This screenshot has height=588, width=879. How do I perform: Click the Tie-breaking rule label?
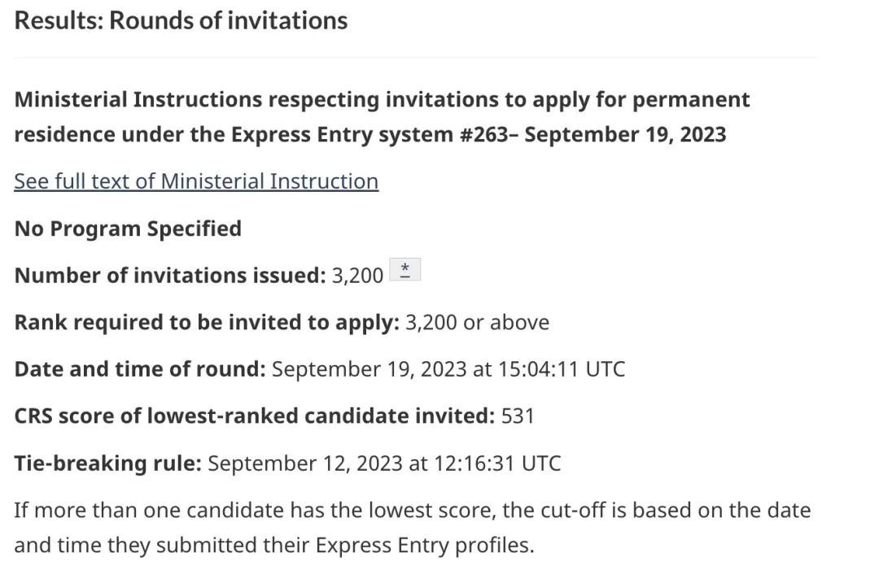pyautogui.click(x=107, y=464)
